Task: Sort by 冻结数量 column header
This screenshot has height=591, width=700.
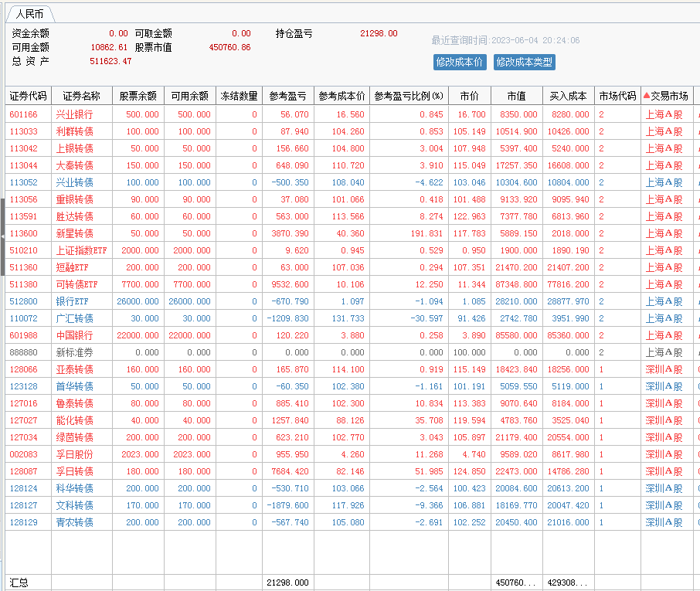Action: (239, 96)
